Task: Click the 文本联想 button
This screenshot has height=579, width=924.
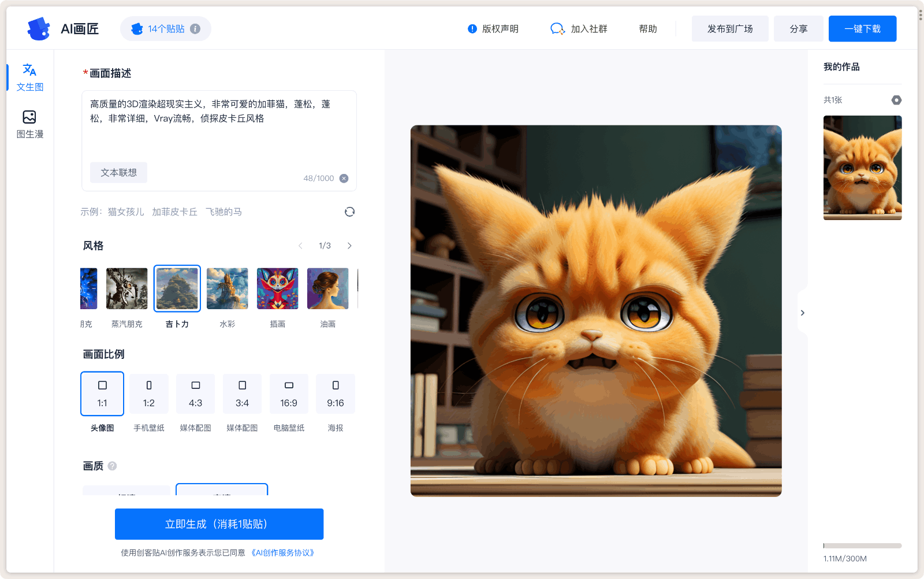Action: coord(118,173)
